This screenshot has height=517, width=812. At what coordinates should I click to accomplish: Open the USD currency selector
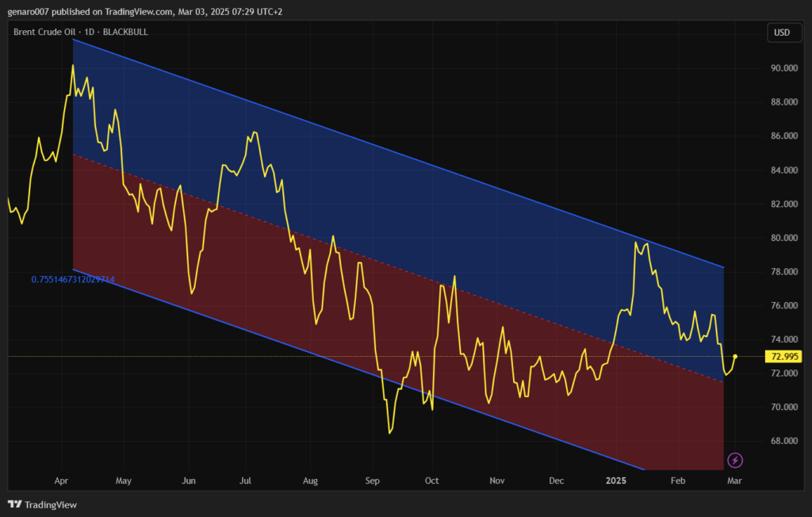(782, 33)
